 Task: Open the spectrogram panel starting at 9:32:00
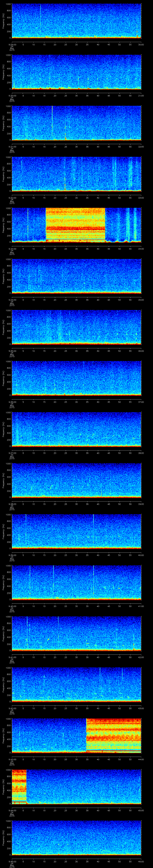tap(76, 174)
